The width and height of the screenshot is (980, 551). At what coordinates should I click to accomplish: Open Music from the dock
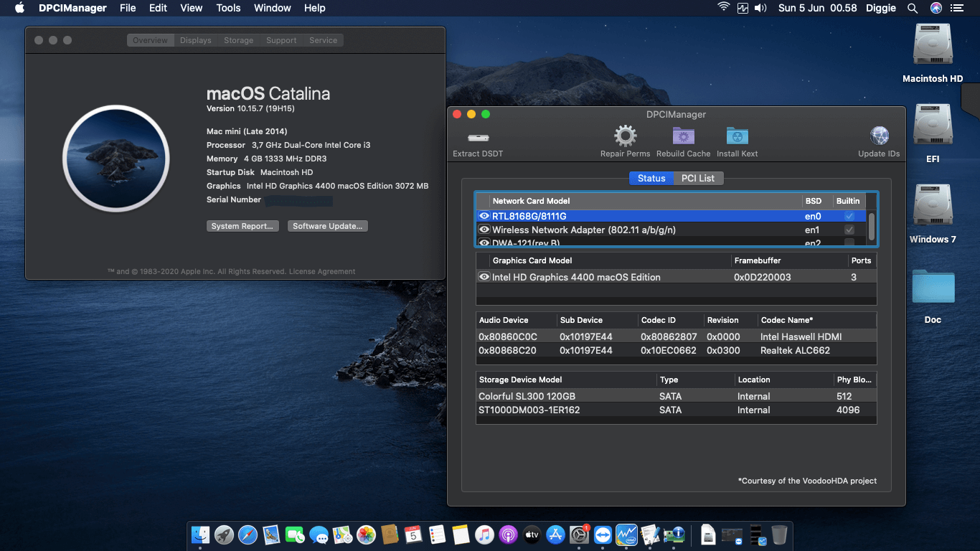tap(484, 534)
